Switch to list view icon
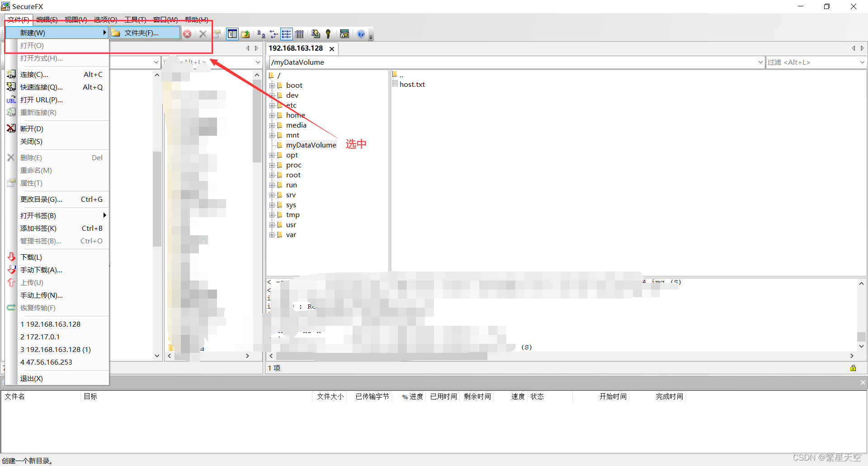 pos(286,34)
